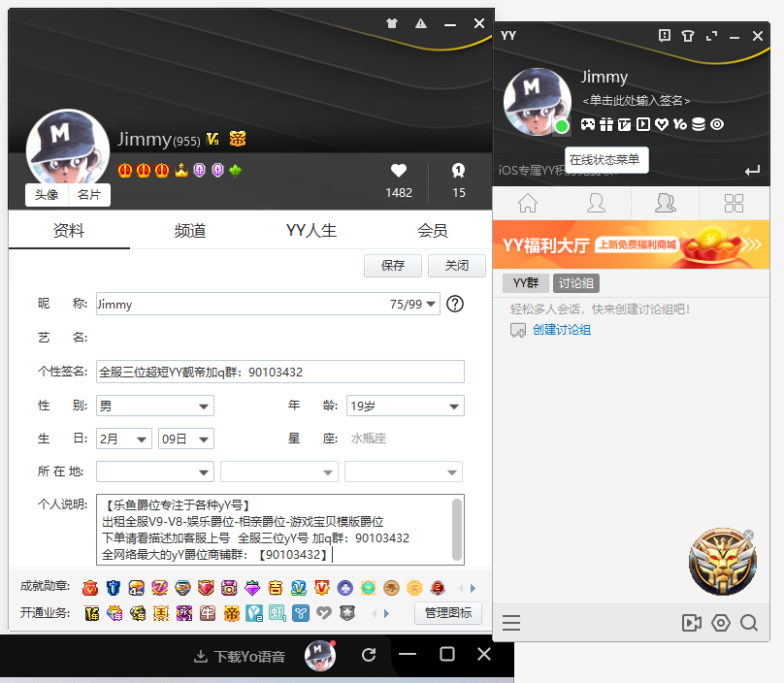Open the hexagon settings icon in bottom bar
Viewport: 784px width, 683px height.
click(x=721, y=623)
